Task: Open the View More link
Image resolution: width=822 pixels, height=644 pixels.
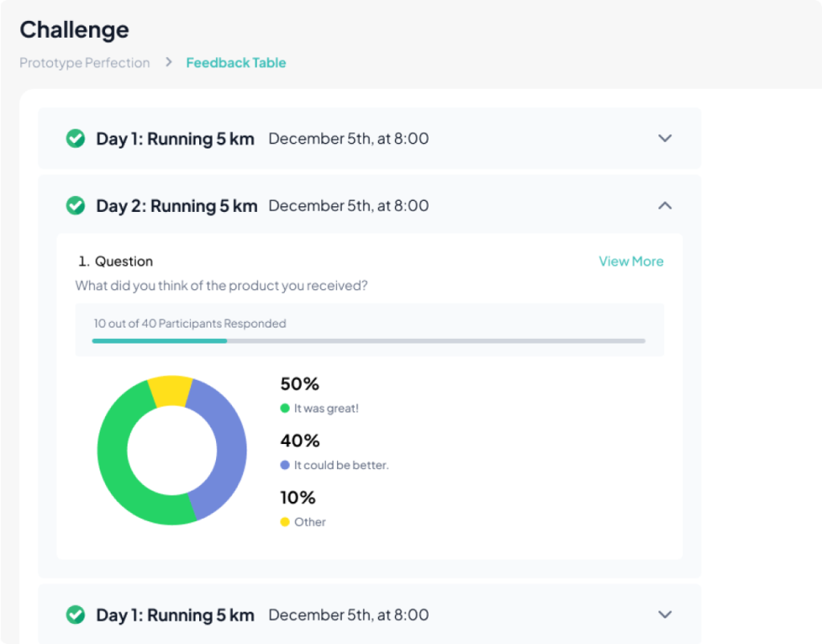Action: coord(631,261)
